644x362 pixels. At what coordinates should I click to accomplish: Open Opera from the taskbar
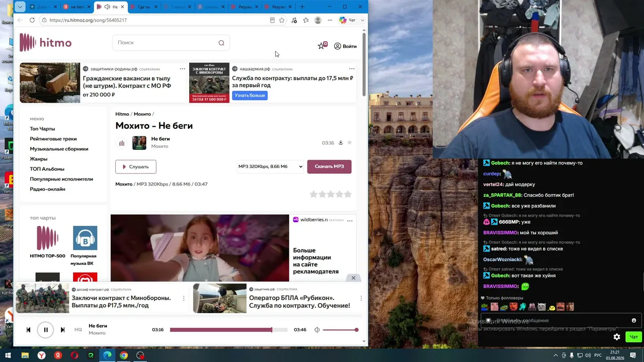pyautogui.click(x=74, y=355)
